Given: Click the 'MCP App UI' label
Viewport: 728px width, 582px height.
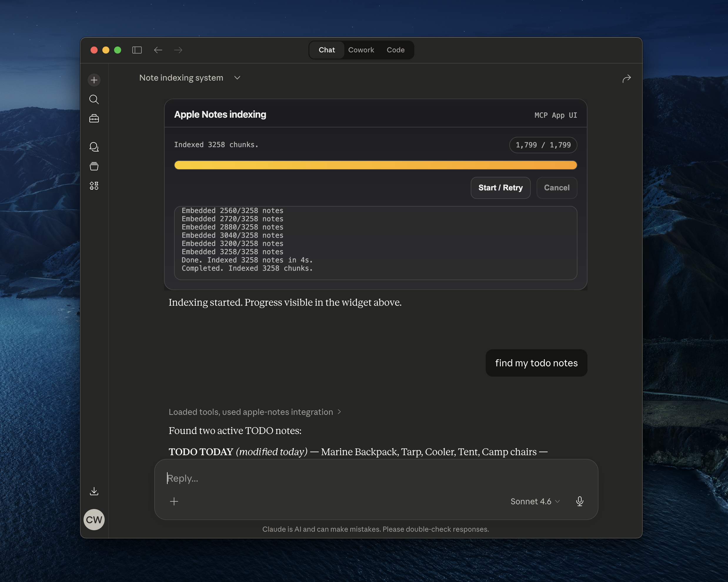Looking at the screenshot, I should tap(555, 115).
